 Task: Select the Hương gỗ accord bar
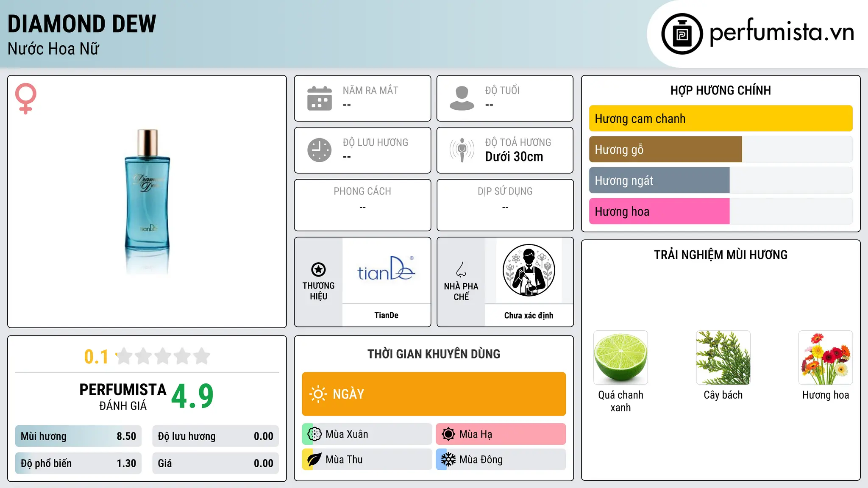(721, 150)
